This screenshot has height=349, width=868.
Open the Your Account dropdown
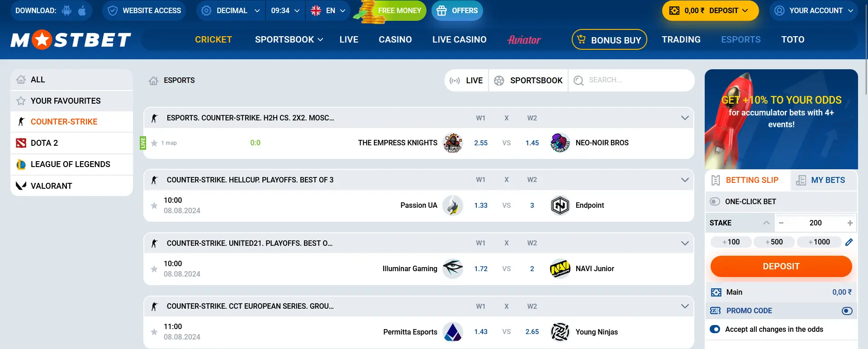coord(814,10)
